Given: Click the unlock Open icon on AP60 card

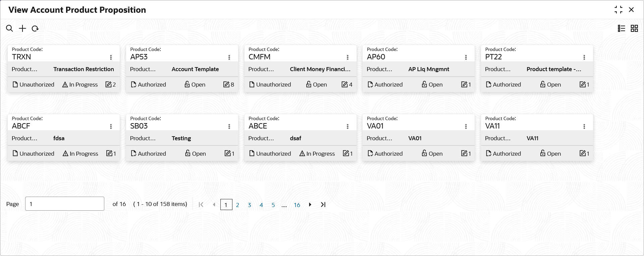Looking at the screenshot, I should coord(424,85).
